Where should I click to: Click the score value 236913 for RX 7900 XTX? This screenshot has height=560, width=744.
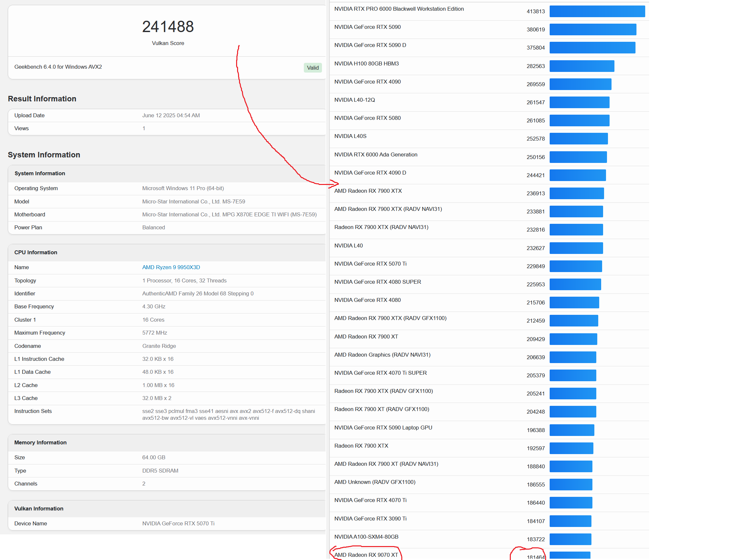point(535,194)
